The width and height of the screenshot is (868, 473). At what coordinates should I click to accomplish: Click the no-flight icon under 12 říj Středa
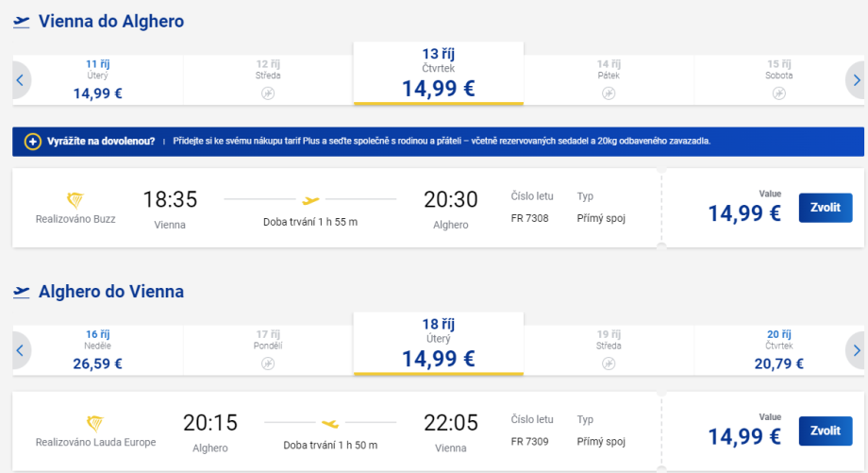point(268,93)
